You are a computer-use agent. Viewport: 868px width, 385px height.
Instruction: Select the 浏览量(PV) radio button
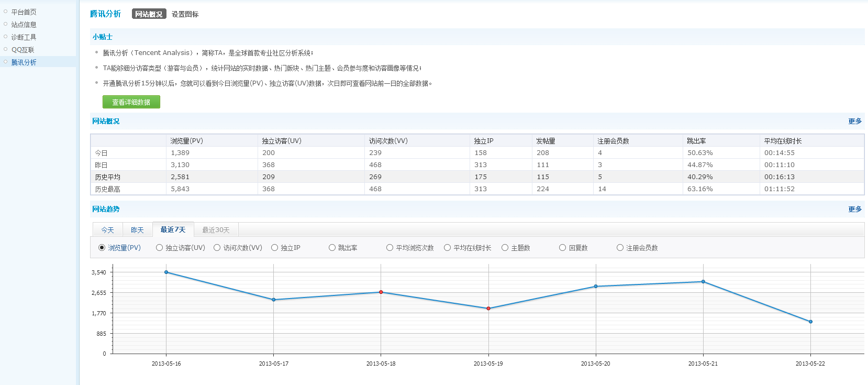[x=102, y=248]
